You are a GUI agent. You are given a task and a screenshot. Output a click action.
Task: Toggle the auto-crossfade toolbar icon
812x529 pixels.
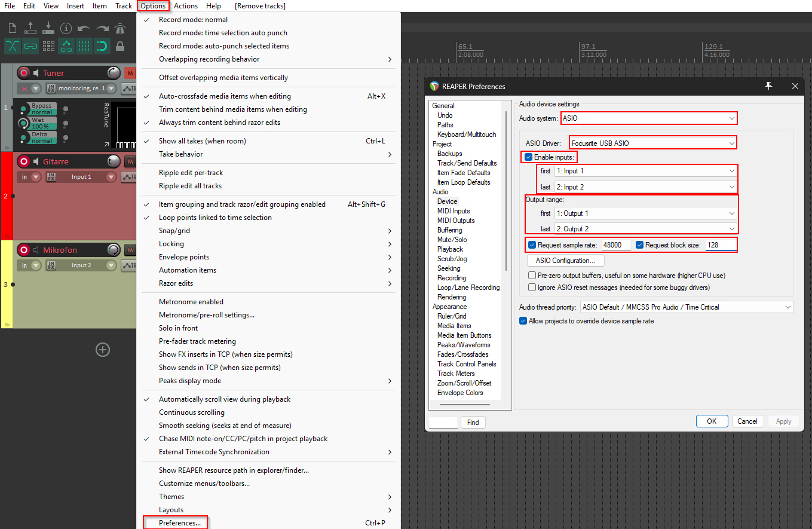(12, 46)
